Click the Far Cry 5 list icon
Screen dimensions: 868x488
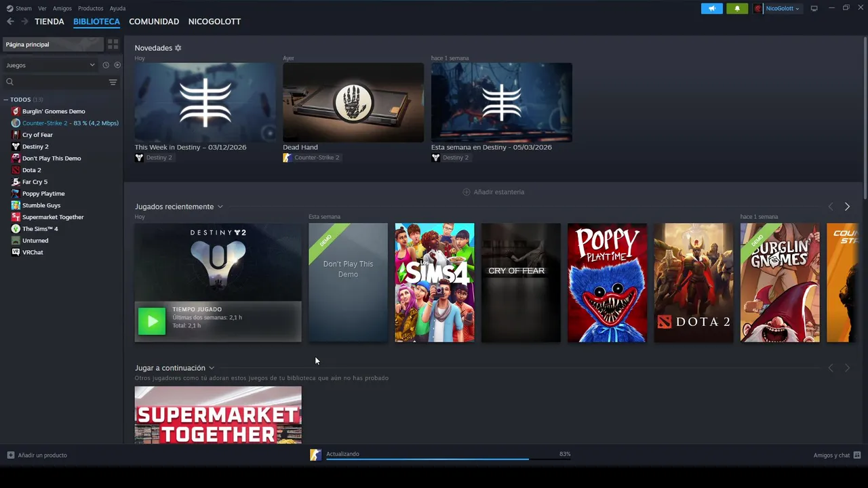pyautogui.click(x=16, y=182)
